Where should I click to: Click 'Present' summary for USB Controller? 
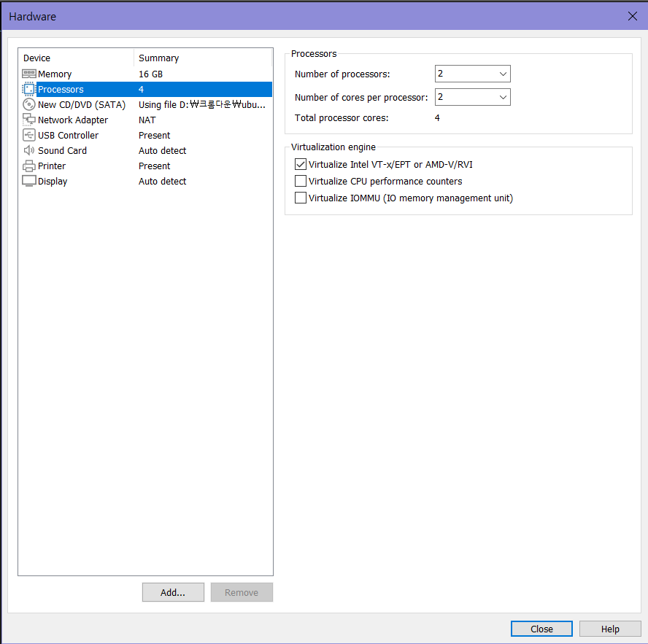point(154,136)
